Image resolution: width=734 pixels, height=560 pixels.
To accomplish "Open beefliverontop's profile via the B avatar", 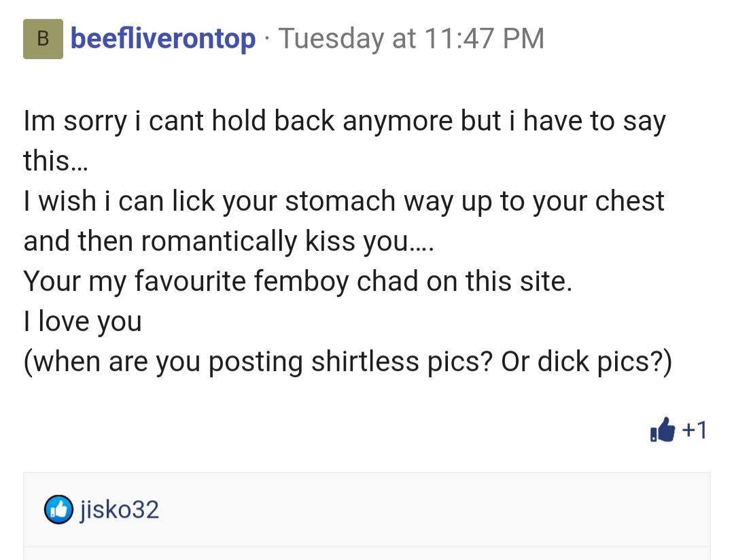I will [43, 39].
